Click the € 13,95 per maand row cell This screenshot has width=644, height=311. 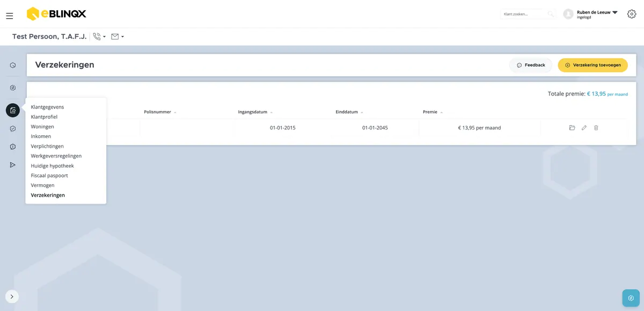click(479, 128)
